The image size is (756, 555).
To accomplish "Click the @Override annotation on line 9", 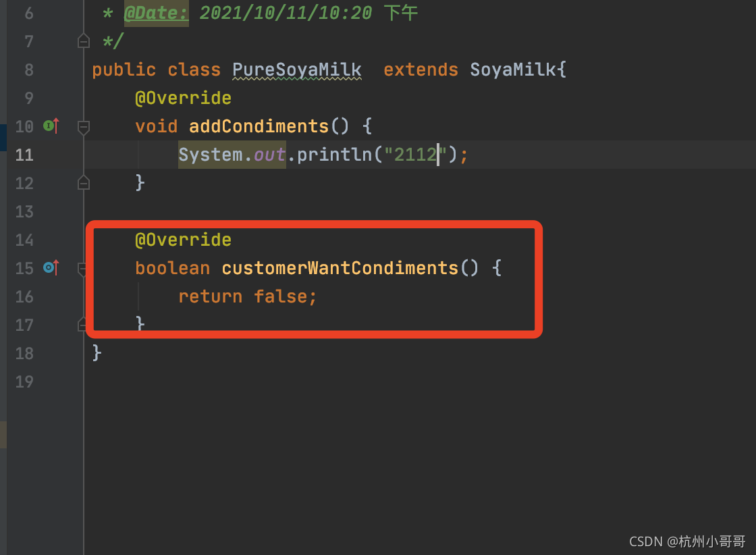I will pos(183,99).
